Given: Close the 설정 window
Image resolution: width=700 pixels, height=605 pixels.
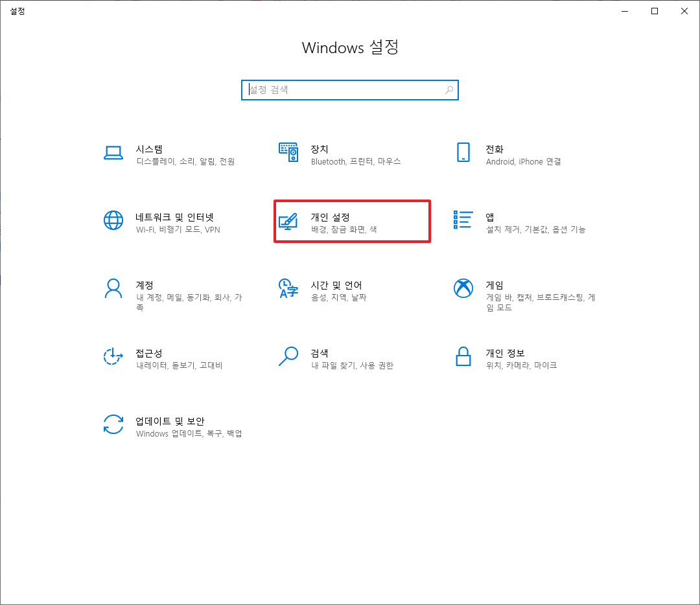Looking at the screenshot, I should (x=684, y=11).
